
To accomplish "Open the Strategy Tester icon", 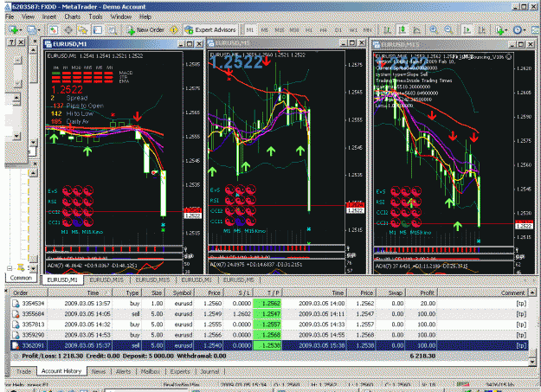I will [x=113, y=30].
